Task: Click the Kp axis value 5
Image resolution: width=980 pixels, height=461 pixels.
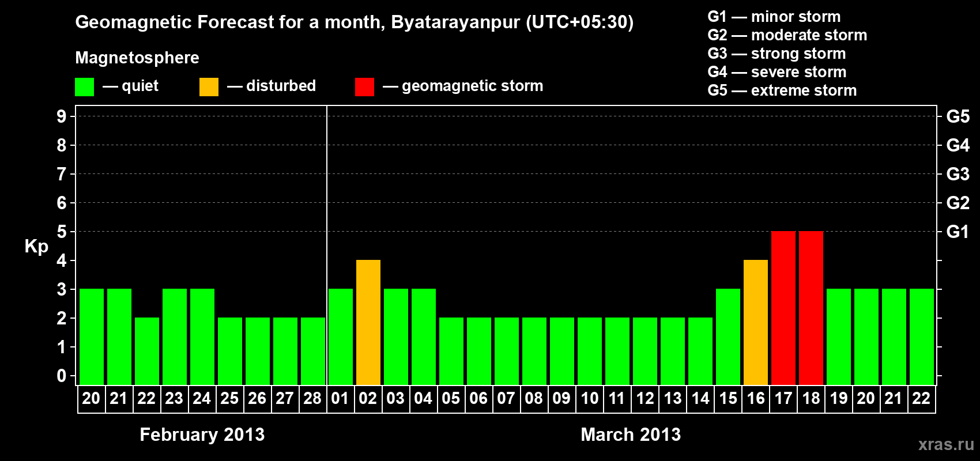Action: pos(62,232)
